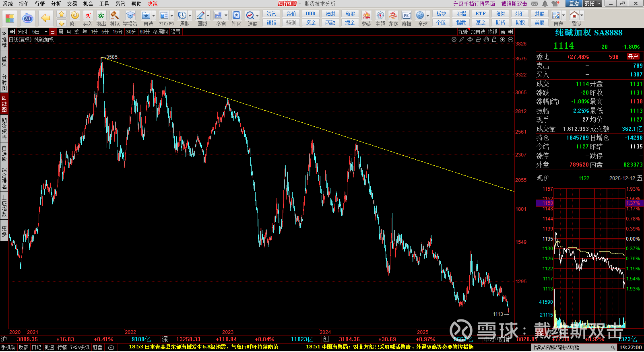This screenshot has width=644, height=352.
Task: Click the 资讯 news button
Action: [x=272, y=14]
